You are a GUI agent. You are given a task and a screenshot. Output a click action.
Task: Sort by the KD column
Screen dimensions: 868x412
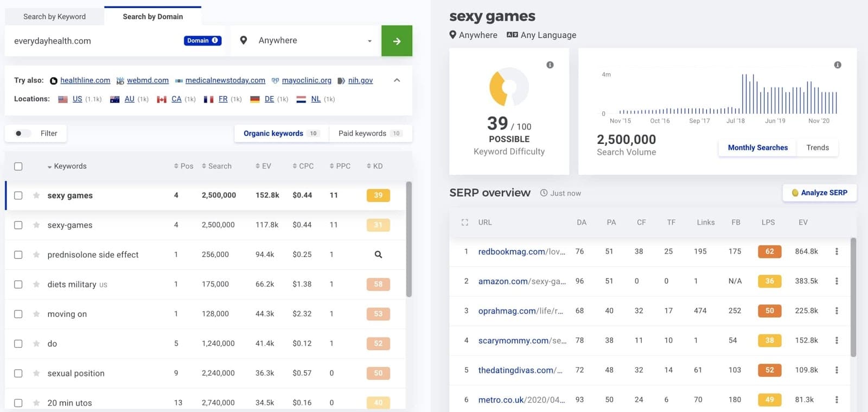click(x=375, y=166)
